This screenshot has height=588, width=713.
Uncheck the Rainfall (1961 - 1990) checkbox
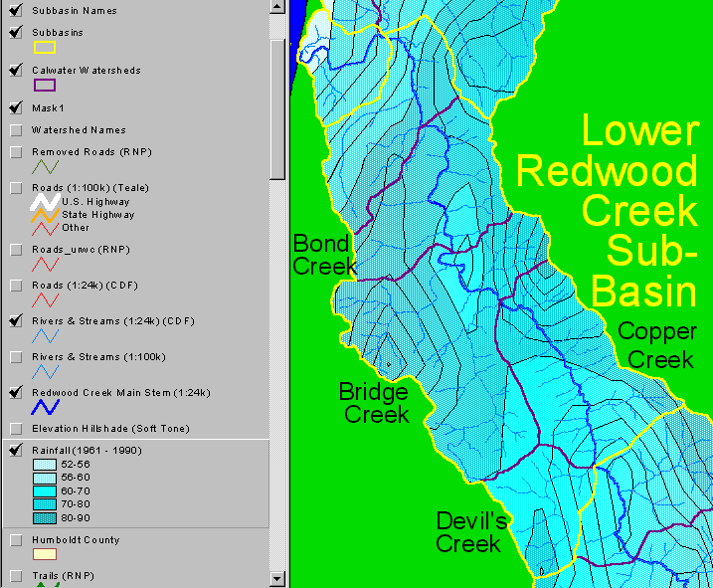click(x=16, y=450)
